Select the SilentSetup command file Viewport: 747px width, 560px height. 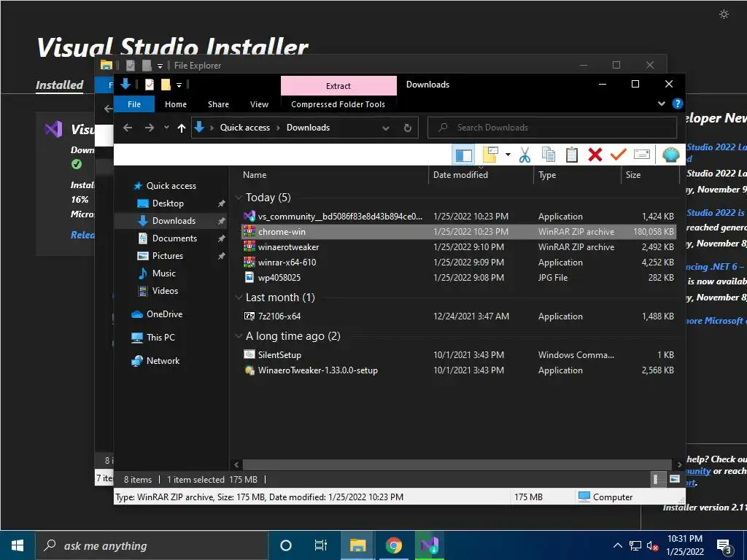click(459, 355)
